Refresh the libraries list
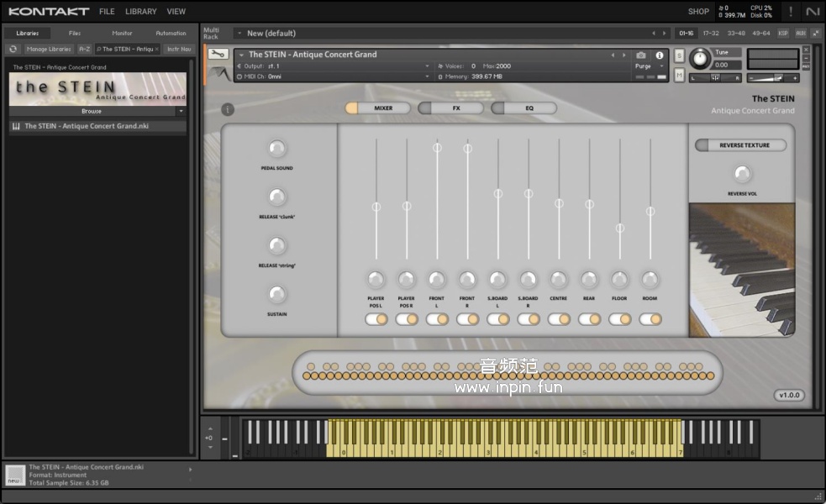Screen dimensions: 826x504 click(13, 50)
